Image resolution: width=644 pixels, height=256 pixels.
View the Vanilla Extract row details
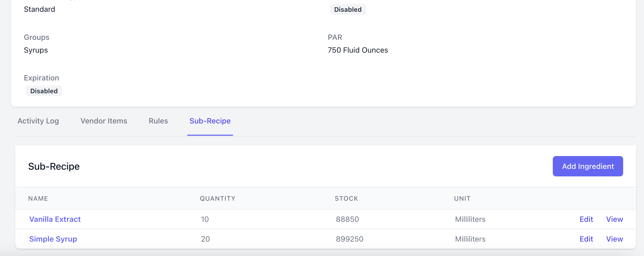tap(615, 219)
